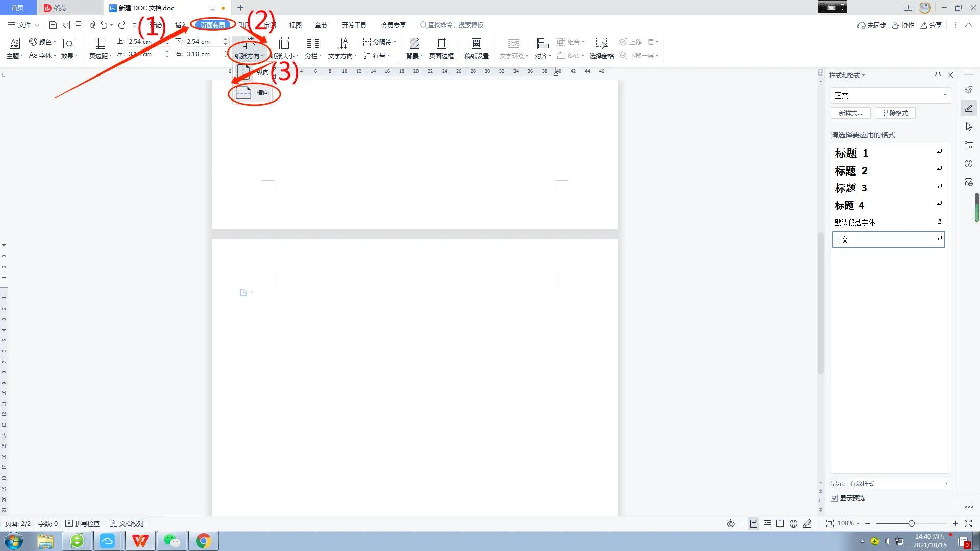Image resolution: width=980 pixels, height=551 pixels.
Task: Collapse the ribbon with chevron
Action: [x=968, y=25]
